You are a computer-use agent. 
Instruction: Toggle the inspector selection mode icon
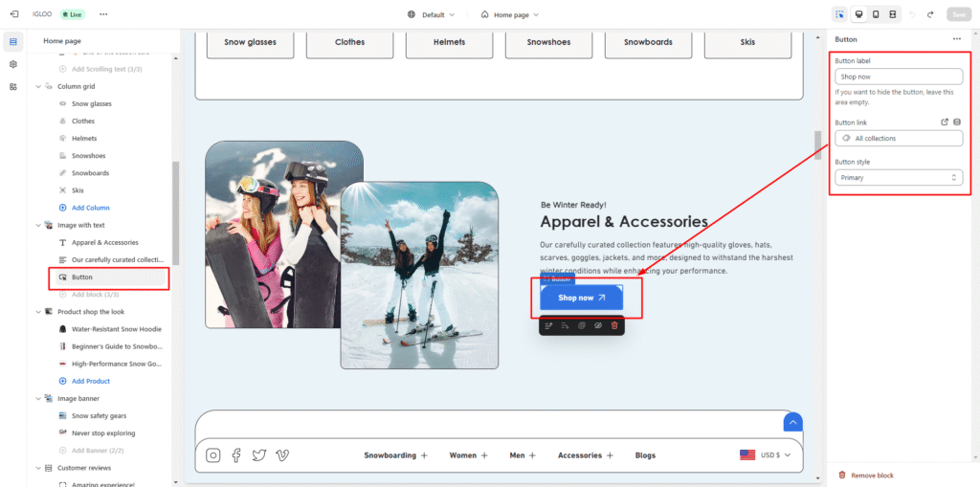pyautogui.click(x=839, y=14)
